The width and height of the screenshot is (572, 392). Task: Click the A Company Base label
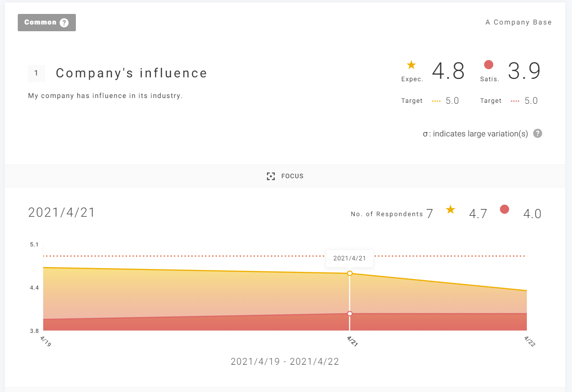point(518,23)
